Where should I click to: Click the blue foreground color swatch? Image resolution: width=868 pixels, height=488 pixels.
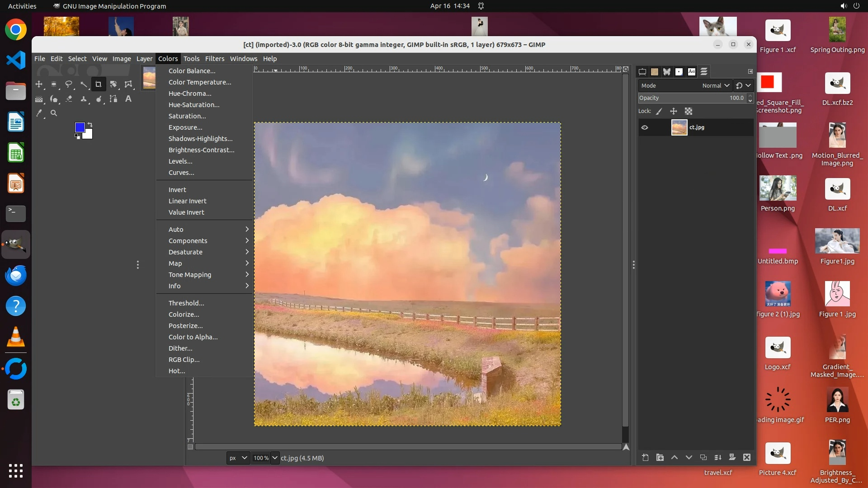tap(80, 127)
